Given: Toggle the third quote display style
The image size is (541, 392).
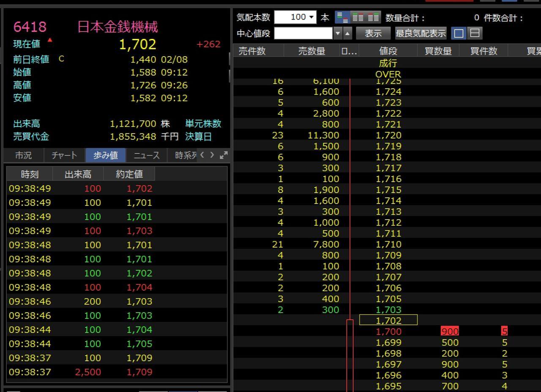Looking at the screenshot, I should [x=372, y=17].
